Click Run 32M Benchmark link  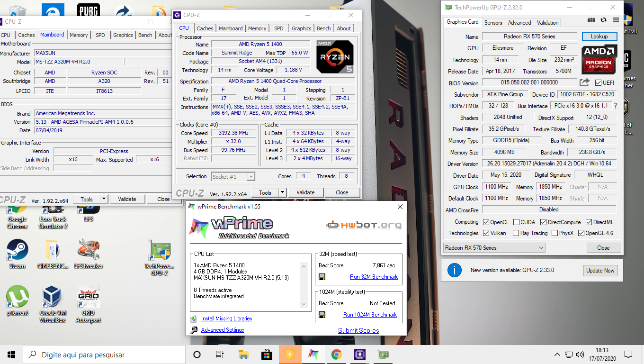click(x=374, y=277)
